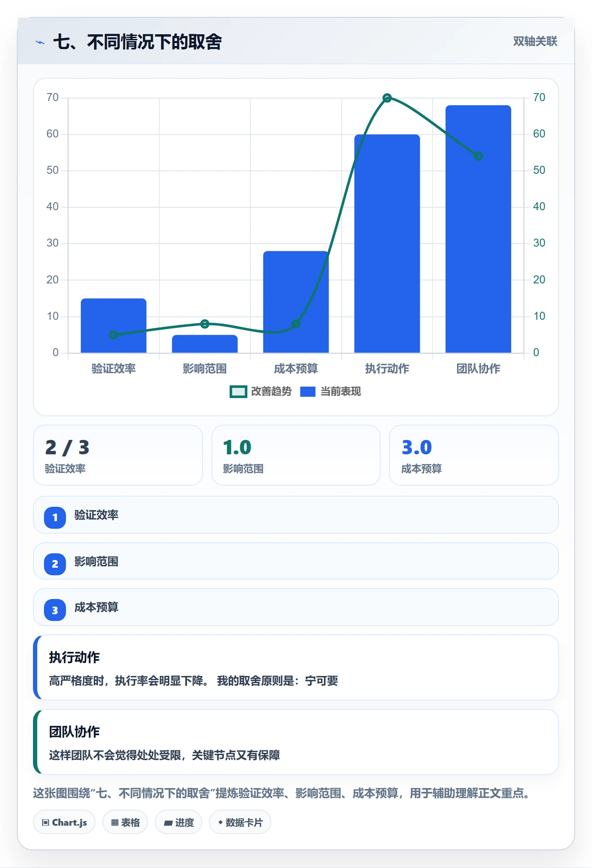The width and height of the screenshot is (592, 868).
Task: Click text 这样团队不会觉得处处受限
Action: (115, 755)
